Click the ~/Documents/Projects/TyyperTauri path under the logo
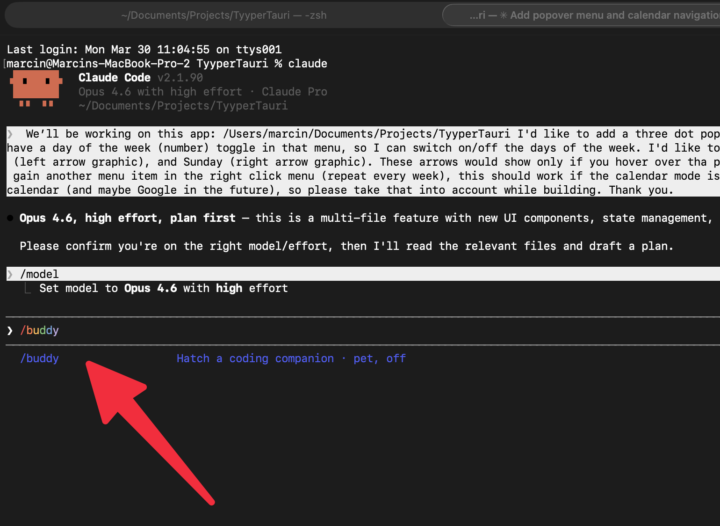This screenshot has width=720, height=526. pyautogui.click(x=183, y=106)
